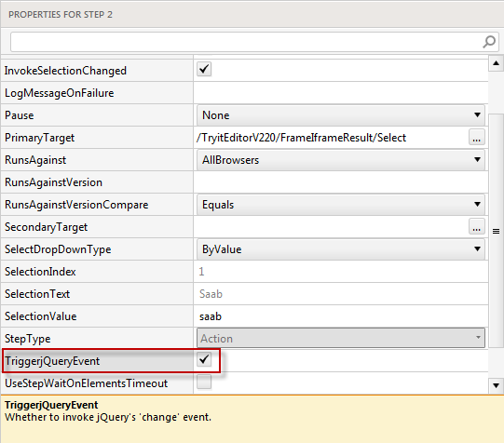Select the RunsAgainstVersionCompare property label
504x443 pixels.
click(x=76, y=205)
